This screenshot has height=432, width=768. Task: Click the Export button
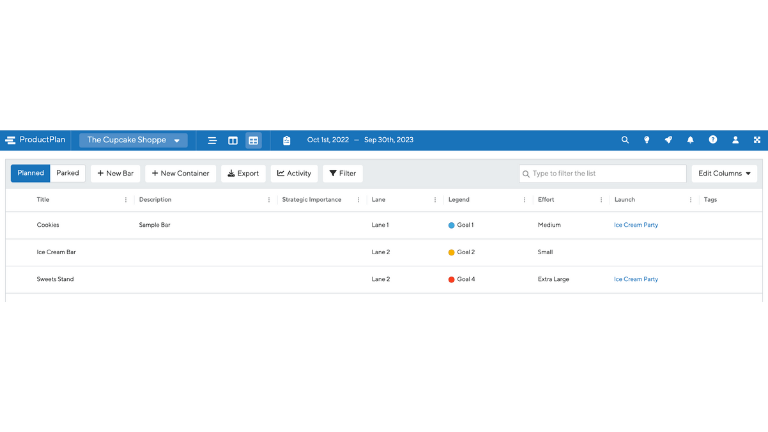click(x=243, y=173)
